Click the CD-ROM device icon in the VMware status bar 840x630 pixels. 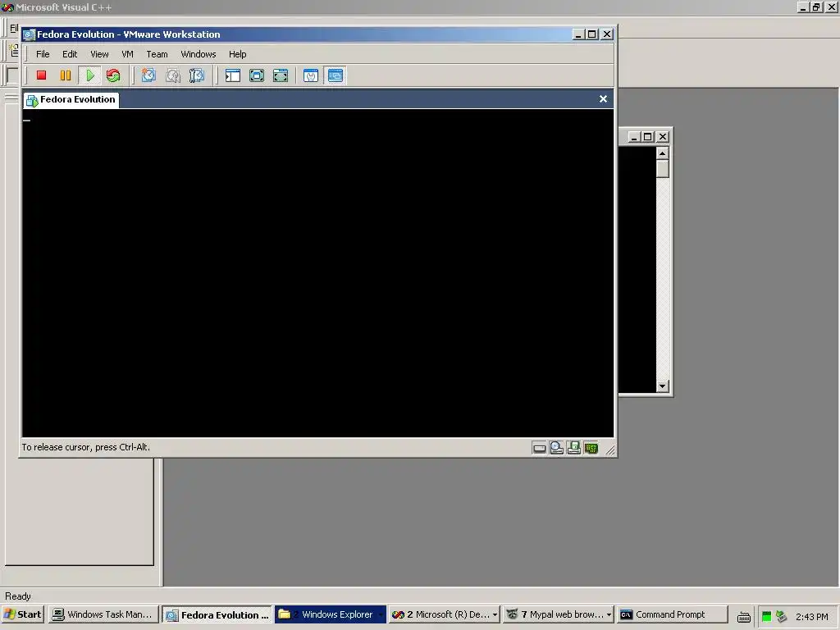click(557, 448)
